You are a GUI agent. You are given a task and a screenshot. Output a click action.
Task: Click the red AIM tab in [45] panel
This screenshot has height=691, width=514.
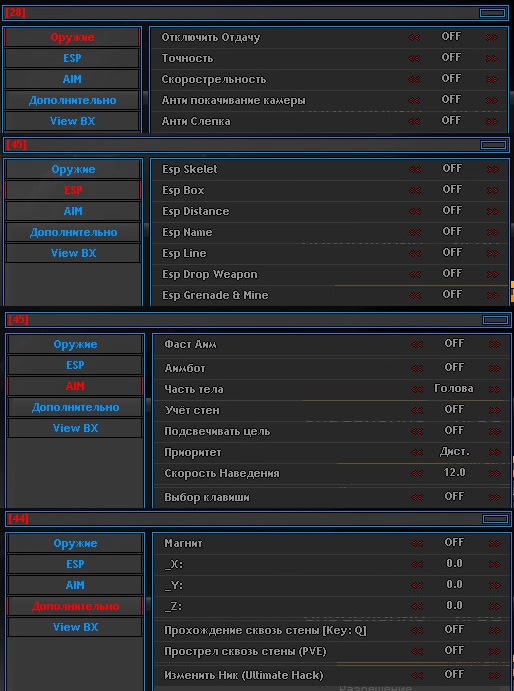pos(75,386)
